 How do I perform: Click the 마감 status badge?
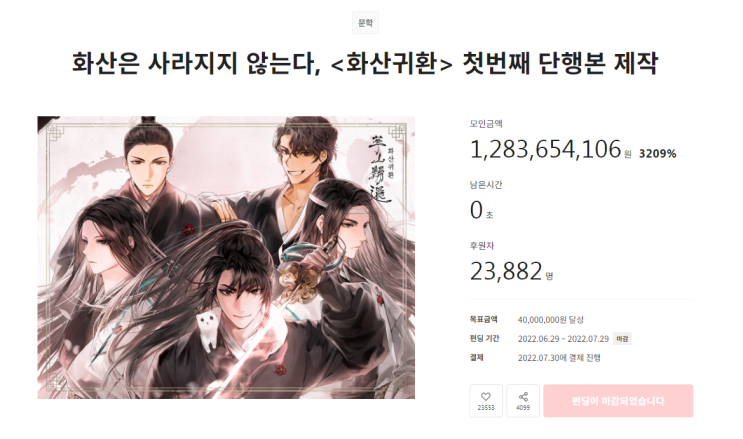[x=622, y=338]
